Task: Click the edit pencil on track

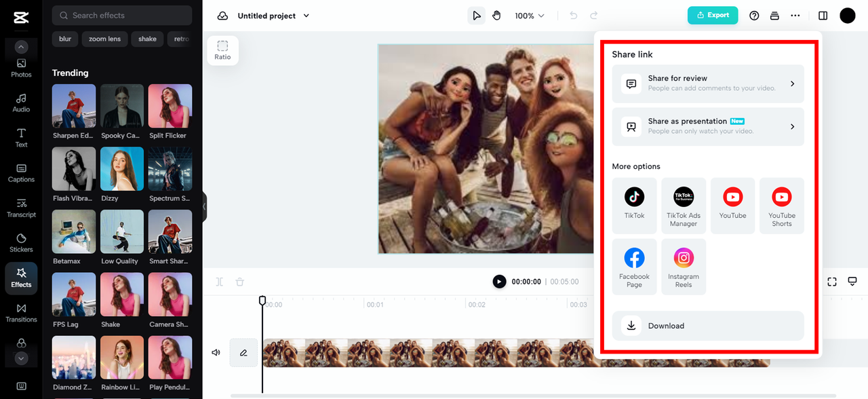Action: click(243, 353)
